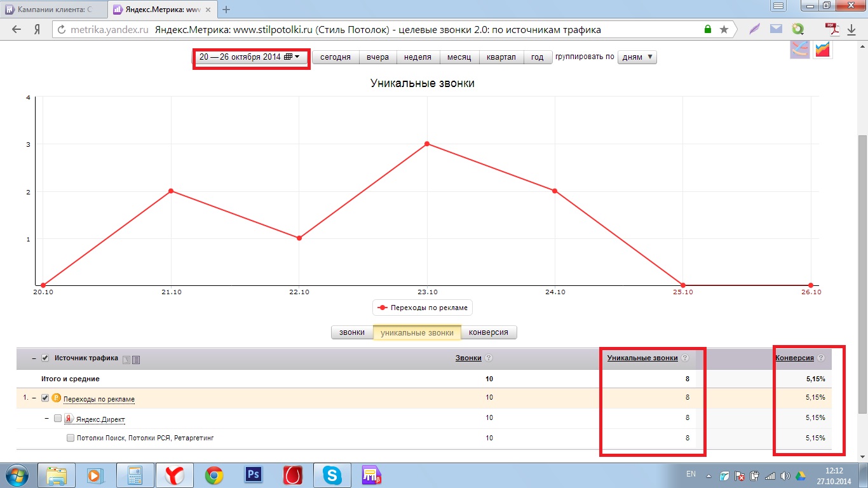Open a new browser tab

coord(226,10)
